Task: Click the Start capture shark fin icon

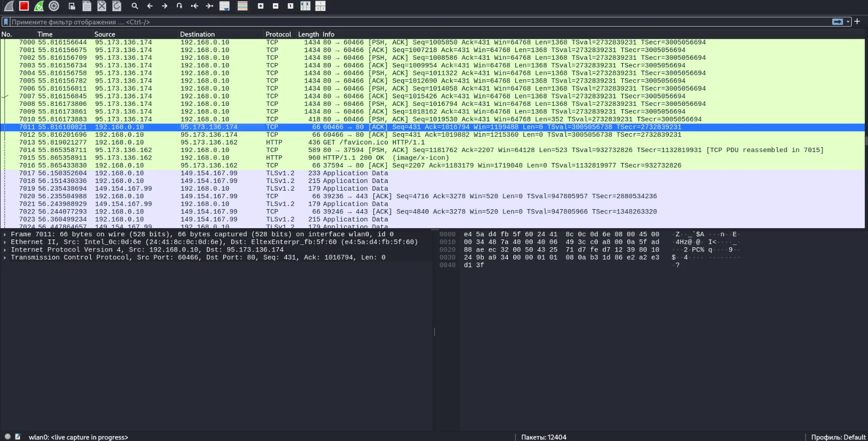Action: click(9, 6)
